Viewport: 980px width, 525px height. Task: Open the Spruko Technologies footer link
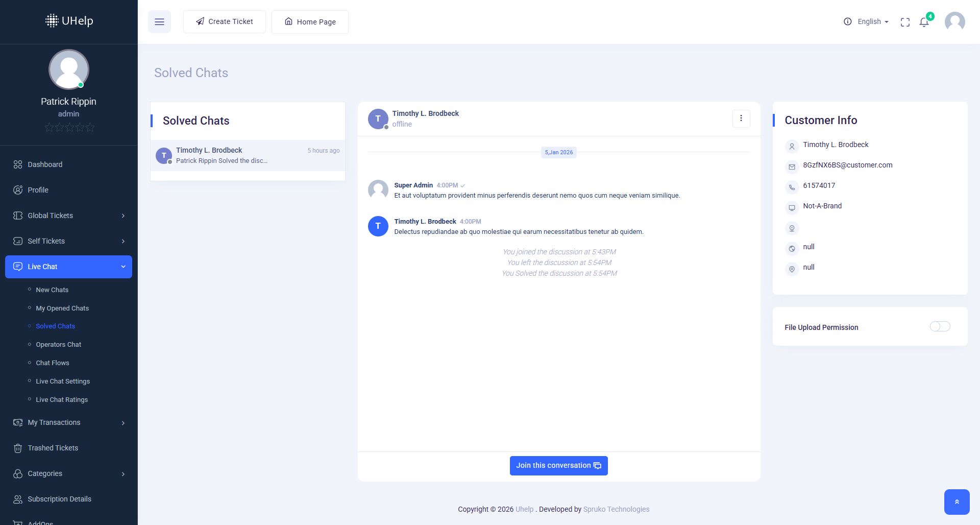click(x=616, y=509)
